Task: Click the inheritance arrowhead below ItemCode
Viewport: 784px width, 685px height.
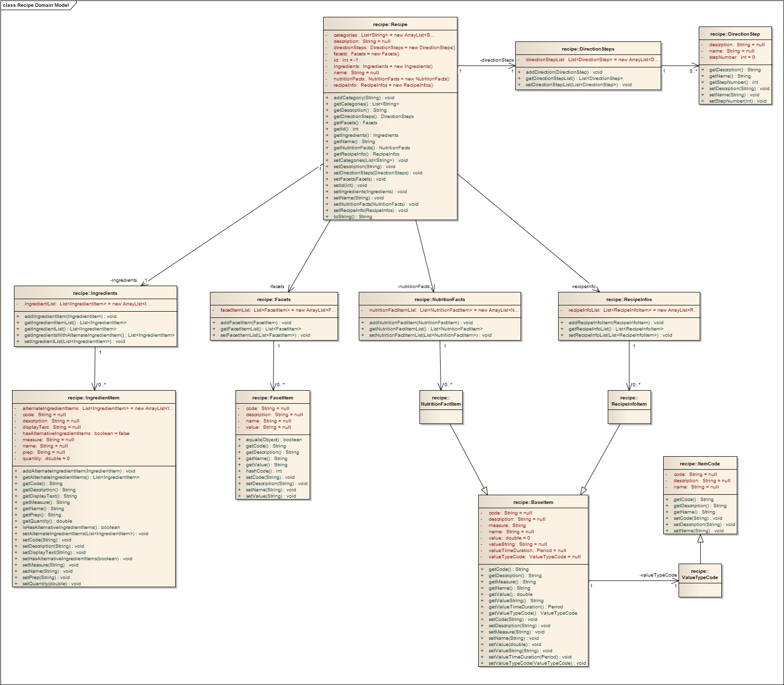Action: (x=700, y=539)
